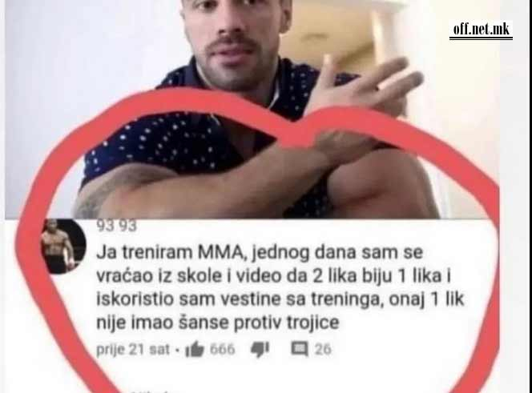
Task: Select the 'Ja treniram MMA' text line
Action: (x=260, y=253)
